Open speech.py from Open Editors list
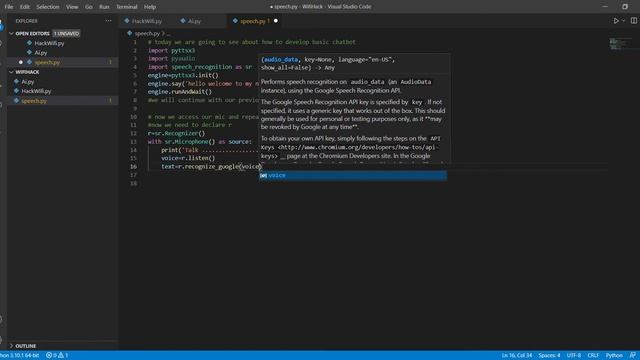Image resolution: width=640 pixels, height=360 pixels. pos(47,62)
